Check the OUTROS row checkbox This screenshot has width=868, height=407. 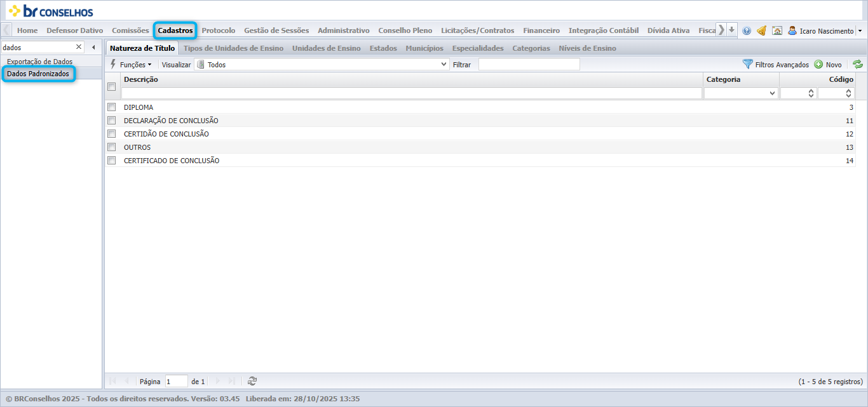(111, 147)
